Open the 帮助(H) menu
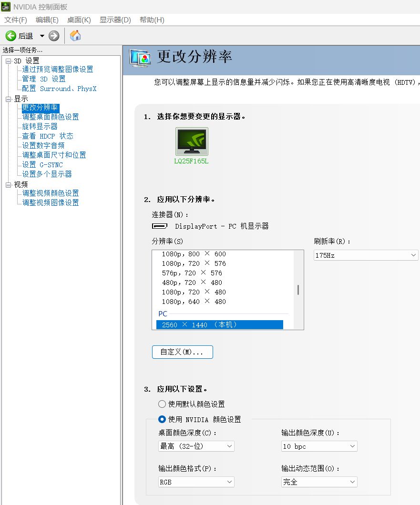Screen dimensions: 420x505 point(152,20)
